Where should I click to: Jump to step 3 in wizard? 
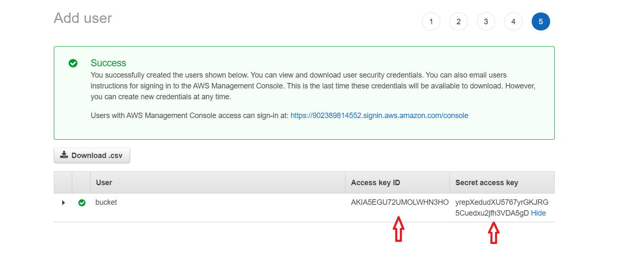[x=486, y=22]
